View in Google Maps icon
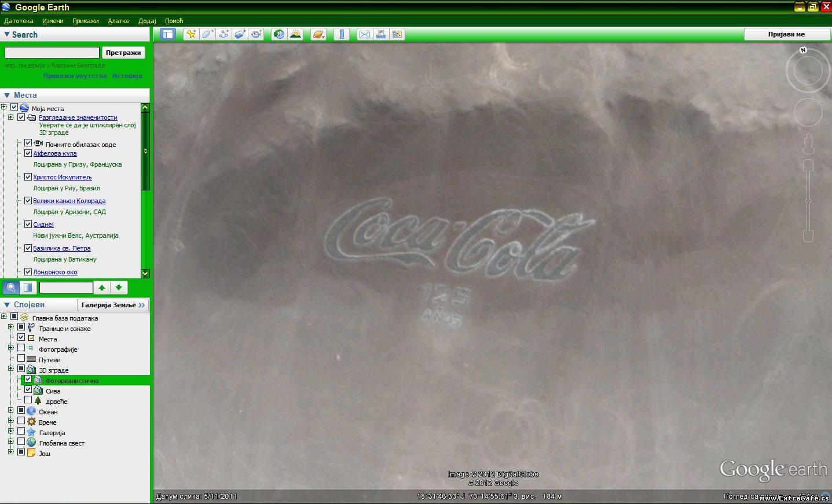This screenshot has height=504, width=832. pyautogui.click(x=397, y=34)
